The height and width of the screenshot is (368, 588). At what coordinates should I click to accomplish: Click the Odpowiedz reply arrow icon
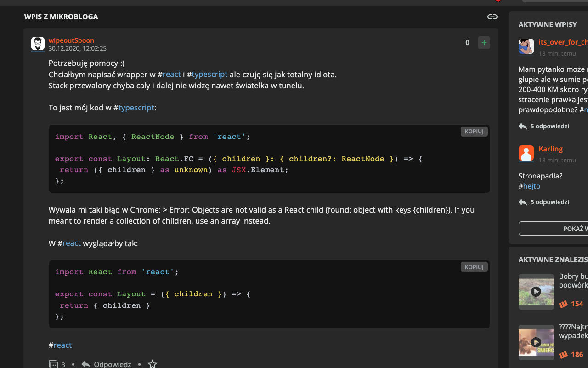(x=86, y=364)
